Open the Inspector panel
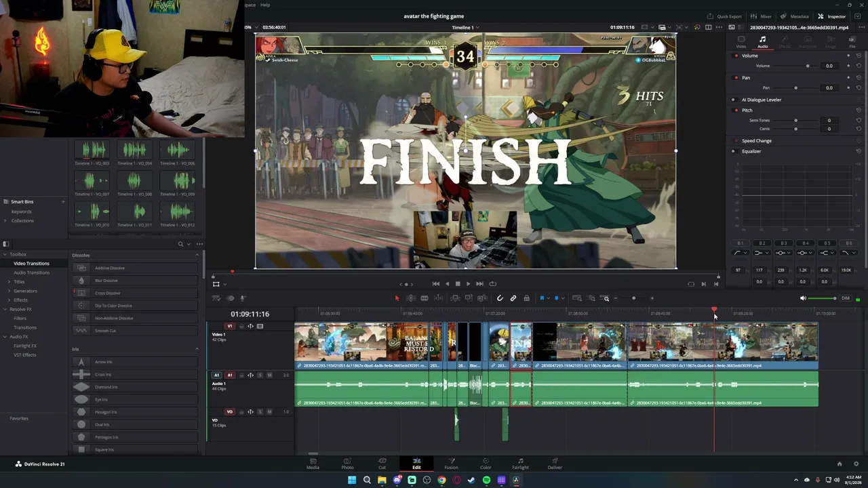The image size is (868, 488). pyautogui.click(x=832, y=16)
